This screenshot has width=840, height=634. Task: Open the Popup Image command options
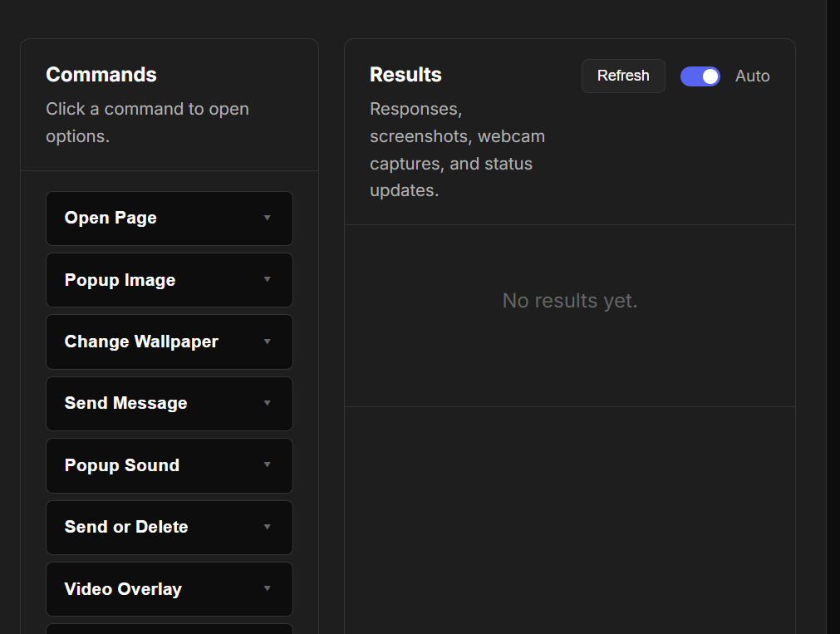[x=169, y=280]
